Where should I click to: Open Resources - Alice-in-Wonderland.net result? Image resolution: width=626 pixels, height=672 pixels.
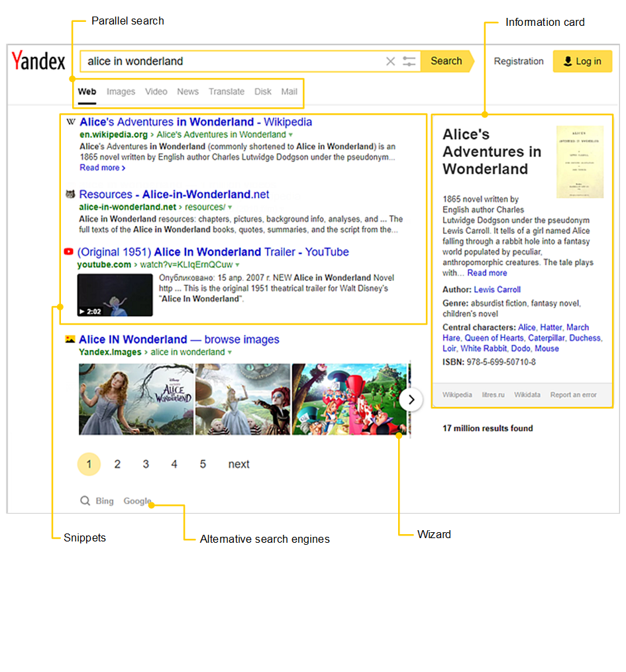pyautogui.click(x=174, y=195)
